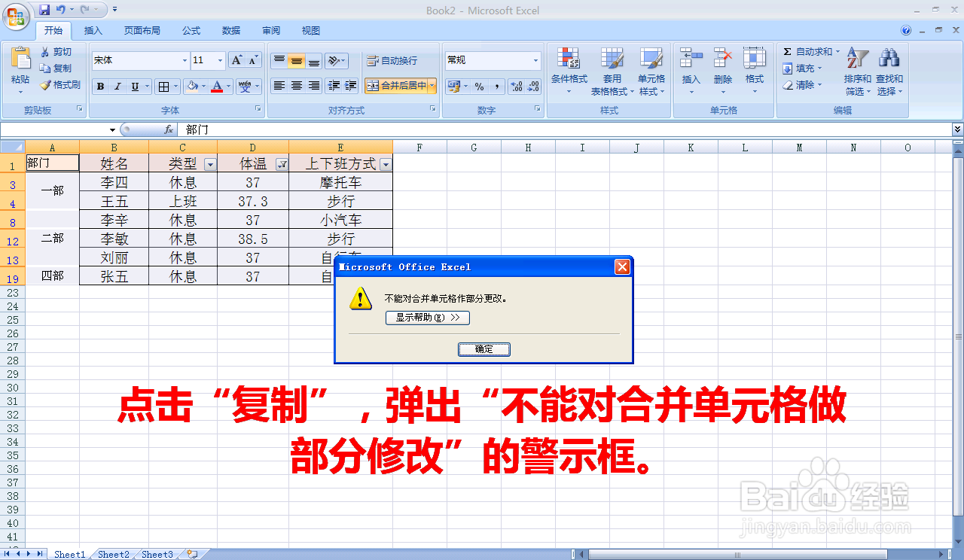
Task: Open the font size 11 dropdown
Action: tap(221, 60)
